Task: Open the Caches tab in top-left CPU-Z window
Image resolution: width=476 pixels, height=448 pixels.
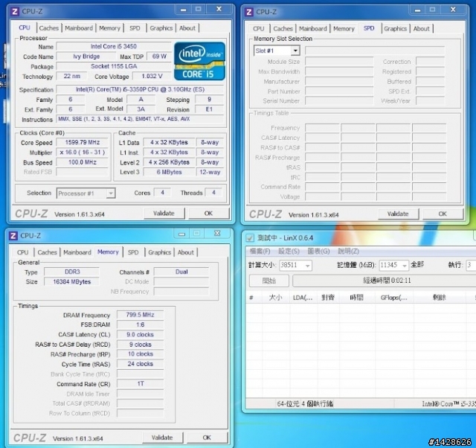Action: tap(48, 28)
